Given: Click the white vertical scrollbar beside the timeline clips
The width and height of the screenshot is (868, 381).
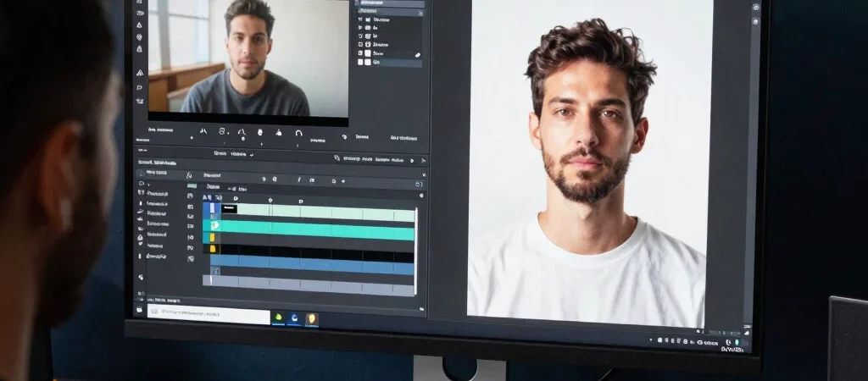Looking at the screenshot, I should pyautogui.click(x=416, y=251).
